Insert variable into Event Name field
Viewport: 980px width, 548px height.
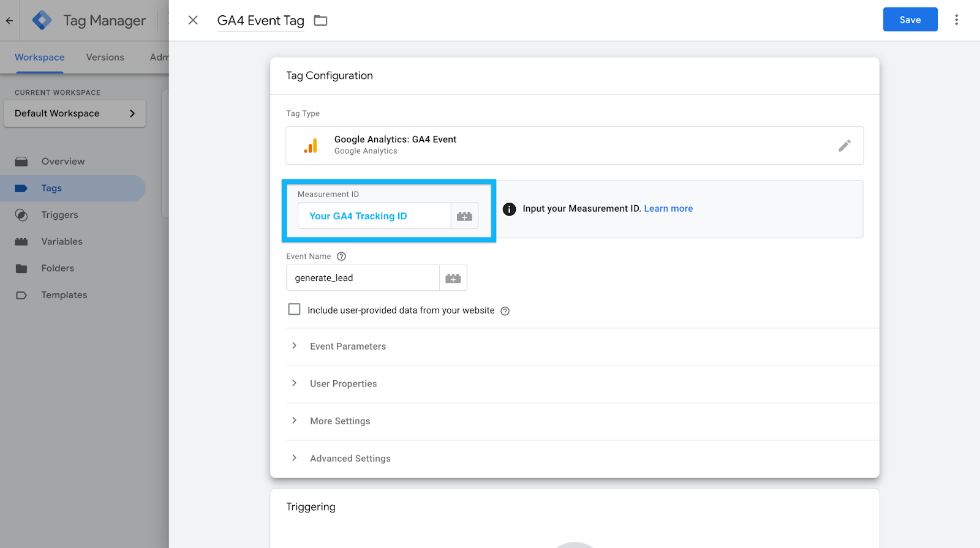[x=453, y=278]
